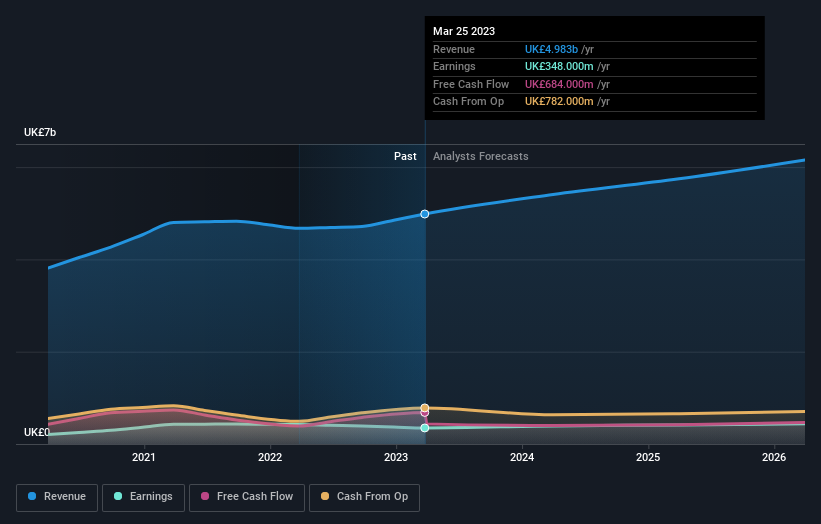
Task: Toggle the Cash From Op legend series
Action: tap(364, 497)
